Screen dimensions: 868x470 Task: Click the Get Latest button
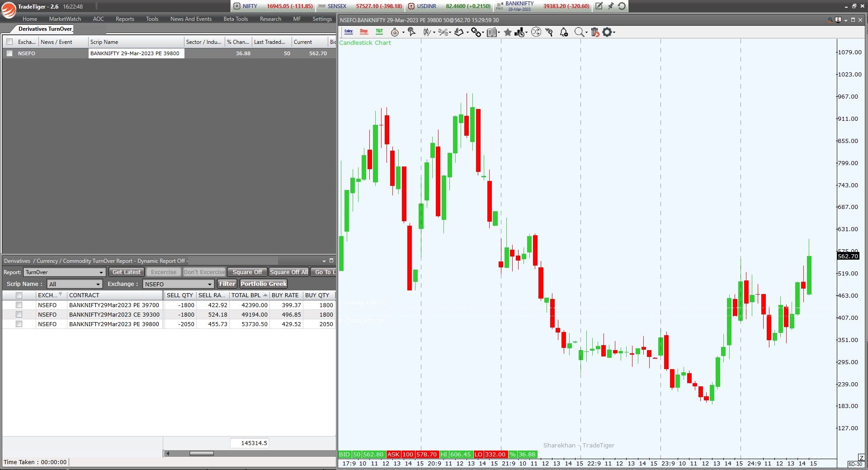point(126,272)
